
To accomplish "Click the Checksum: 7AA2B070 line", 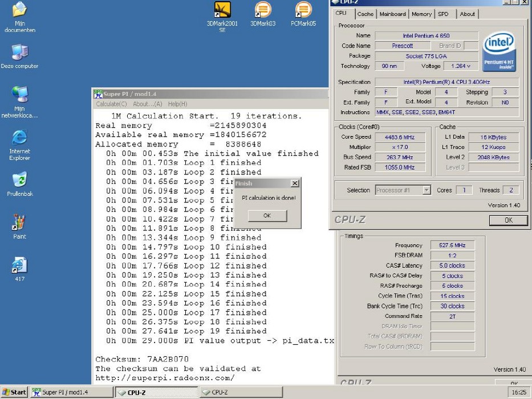I will pos(142,359).
